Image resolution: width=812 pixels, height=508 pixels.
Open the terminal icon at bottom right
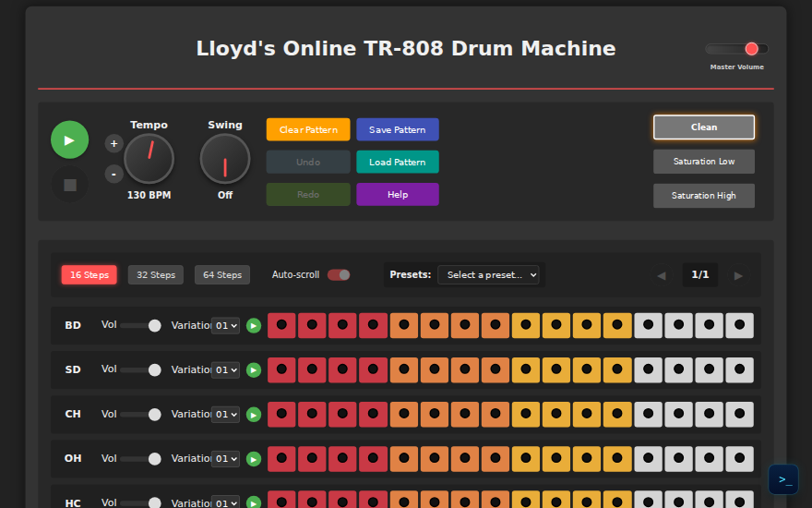click(783, 479)
